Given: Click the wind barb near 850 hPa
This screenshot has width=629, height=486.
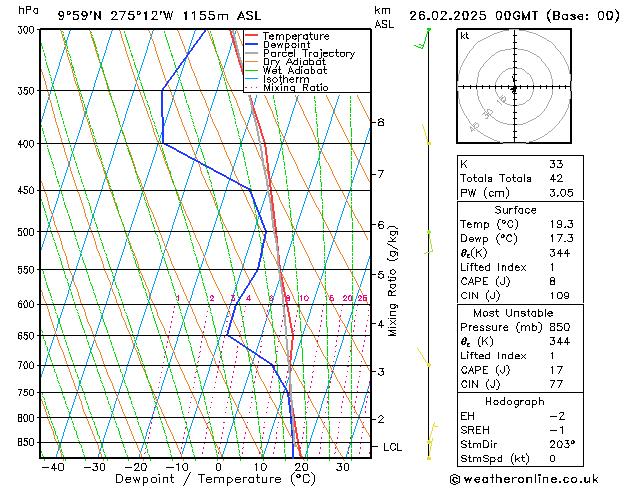Looking at the screenshot, I should tap(432, 430).
